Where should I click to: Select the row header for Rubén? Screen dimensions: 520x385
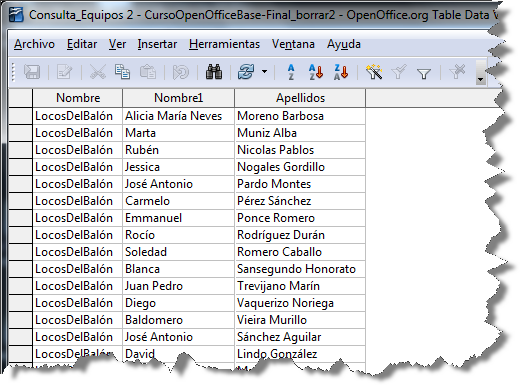click(x=20, y=150)
